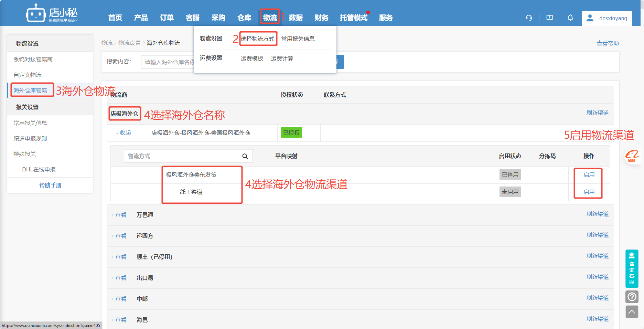Screen dimensions: 644x329
Task: Open the 数据 menu
Action: tap(296, 18)
